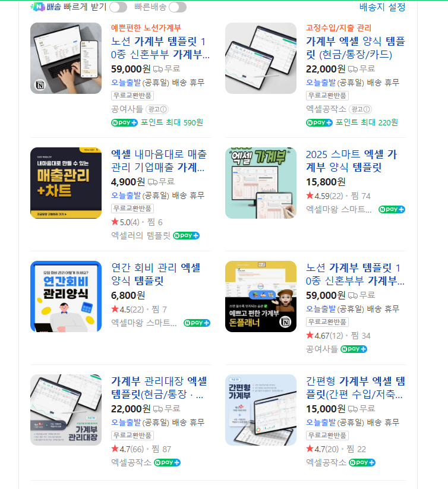Click Npay+ icon on 2025 스마트 엑셀 listing
The height and width of the screenshot is (489, 448).
point(392,209)
